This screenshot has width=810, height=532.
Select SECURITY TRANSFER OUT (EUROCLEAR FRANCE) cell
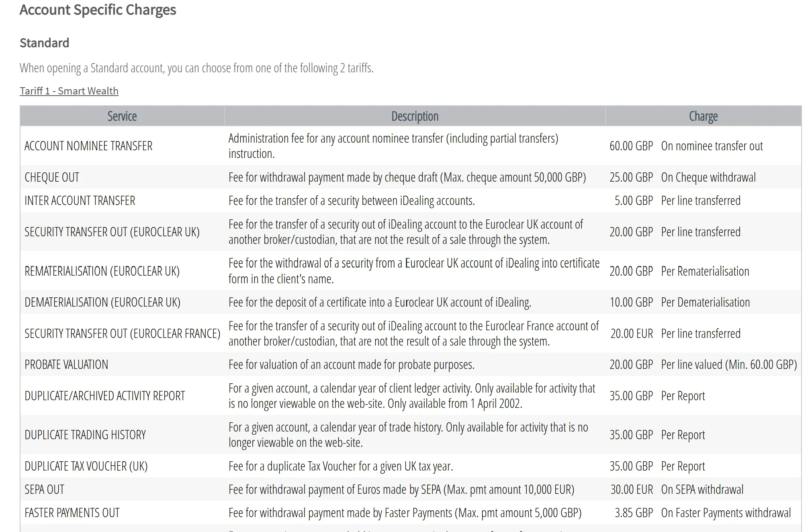[123, 334]
